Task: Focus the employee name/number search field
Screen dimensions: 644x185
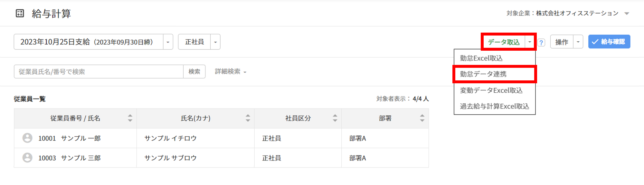Action: pyautogui.click(x=99, y=72)
